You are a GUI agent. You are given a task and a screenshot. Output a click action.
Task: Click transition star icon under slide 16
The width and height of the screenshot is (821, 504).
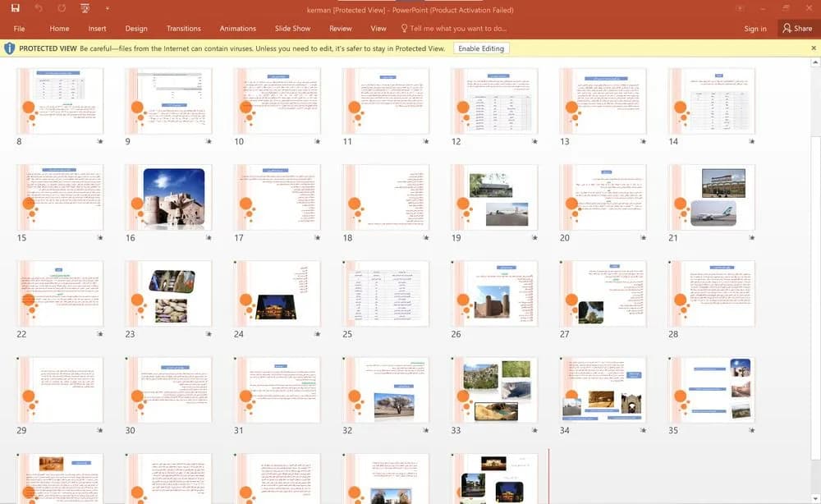tap(209, 237)
